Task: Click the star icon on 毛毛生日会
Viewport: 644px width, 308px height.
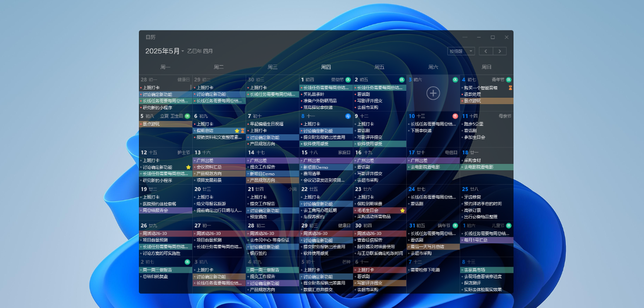Action: coord(402,210)
